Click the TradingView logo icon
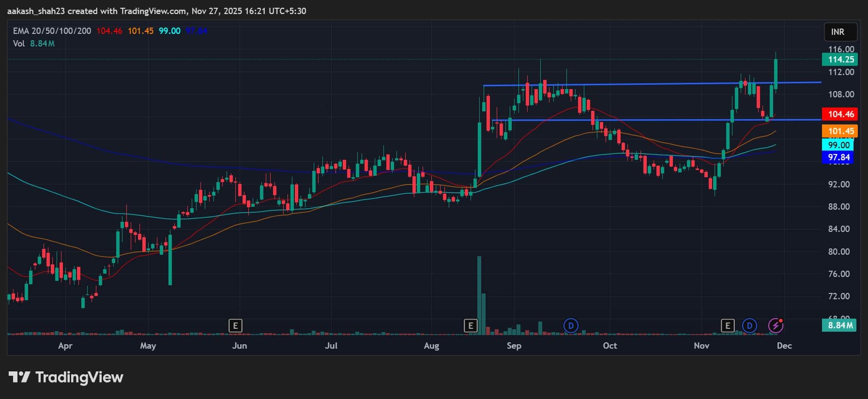Image resolution: width=868 pixels, height=399 pixels. pyautogui.click(x=19, y=377)
